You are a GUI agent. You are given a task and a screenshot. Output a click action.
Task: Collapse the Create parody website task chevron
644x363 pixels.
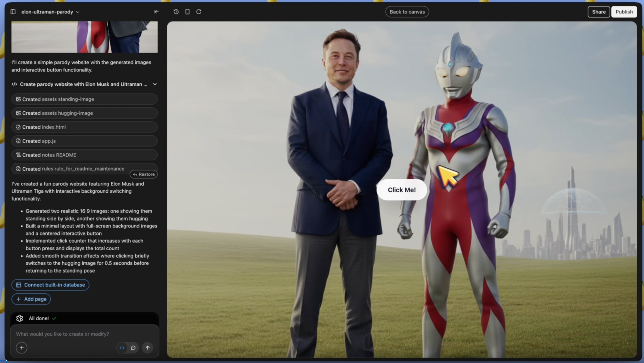pos(155,84)
